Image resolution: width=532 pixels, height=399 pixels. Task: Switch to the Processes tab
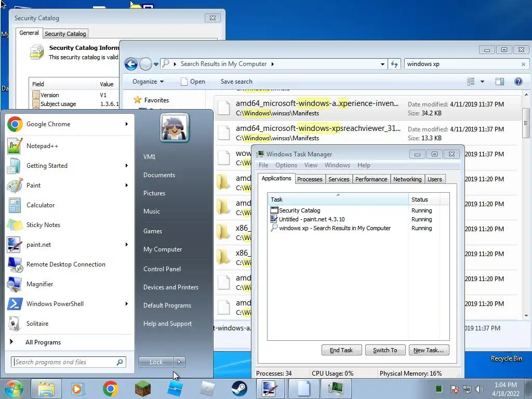(x=310, y=179)
